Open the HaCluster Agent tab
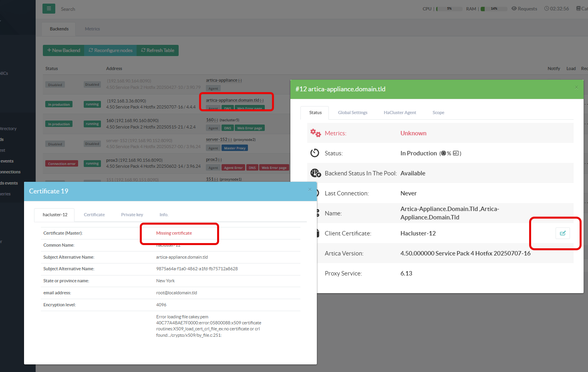 coord(400,113)
